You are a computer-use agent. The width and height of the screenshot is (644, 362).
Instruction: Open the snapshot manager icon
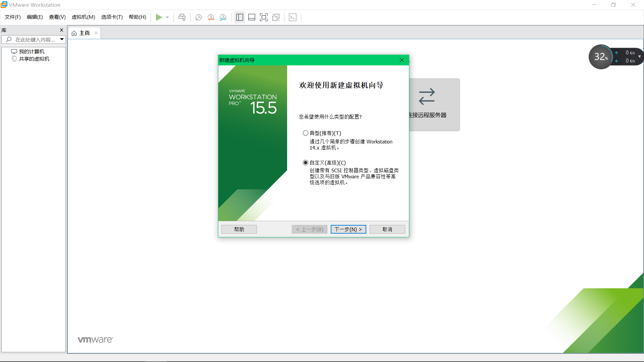pos(223,17)
